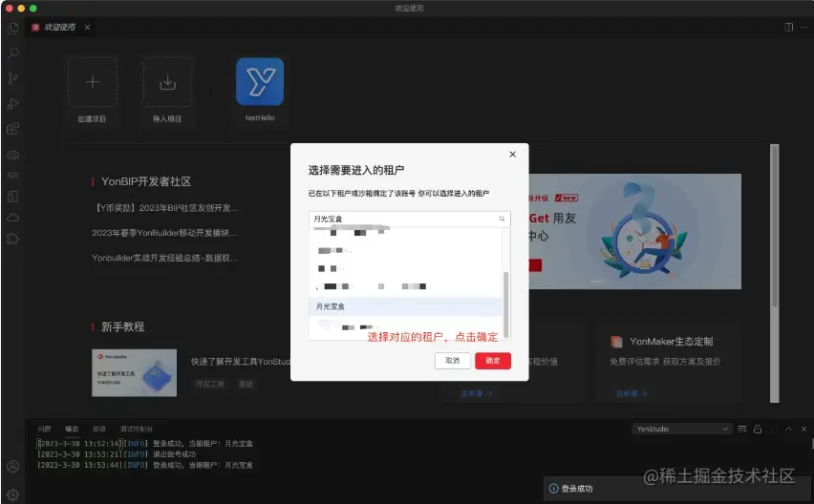
Task: Click the first 登录成功 log line
Action: pos(144,443)
